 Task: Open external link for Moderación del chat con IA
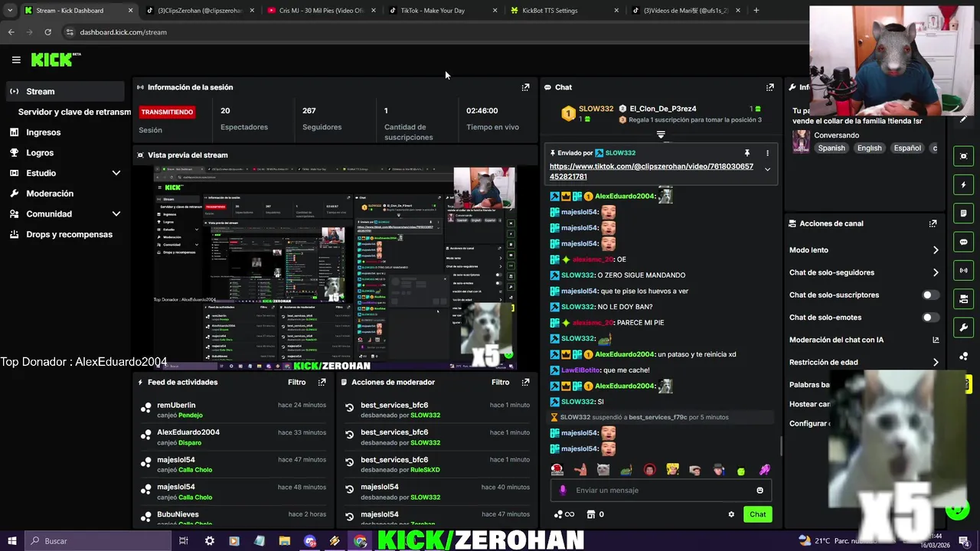(936, 340)
